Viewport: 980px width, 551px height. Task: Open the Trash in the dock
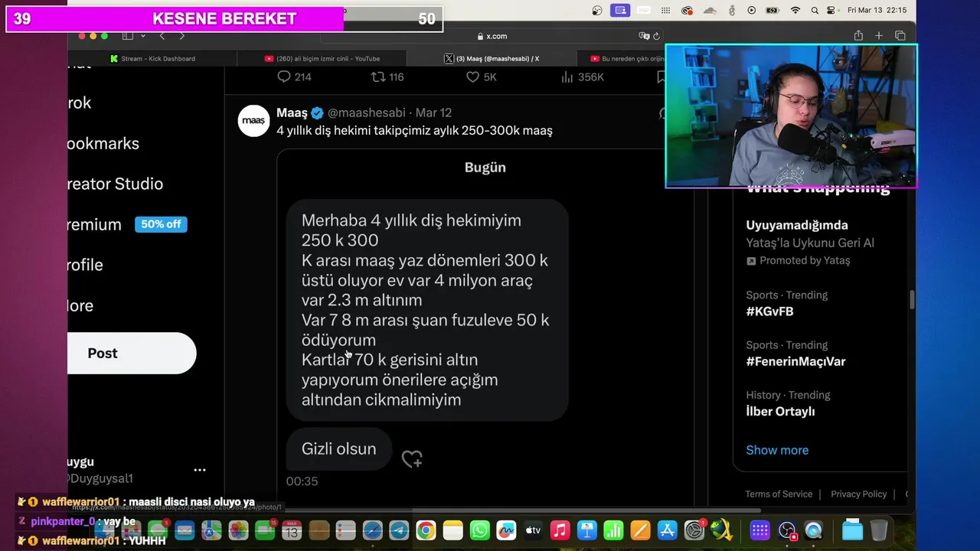pos(879,530)
